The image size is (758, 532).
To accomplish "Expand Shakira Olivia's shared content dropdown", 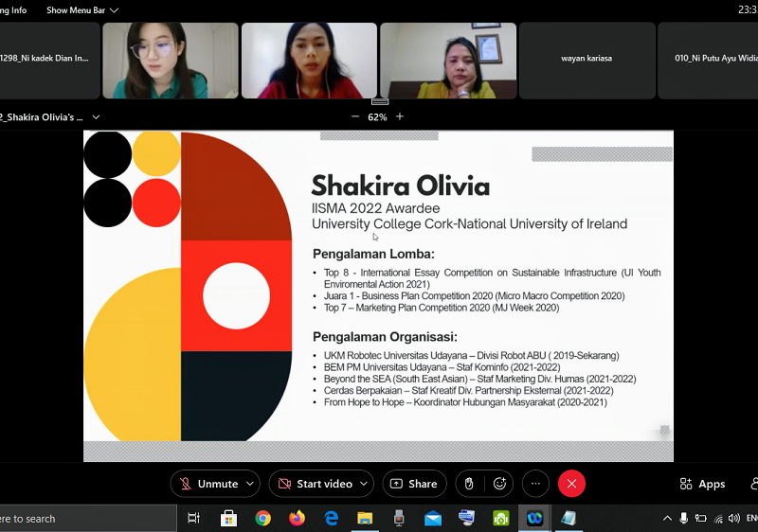I will [x=97, y=117].
